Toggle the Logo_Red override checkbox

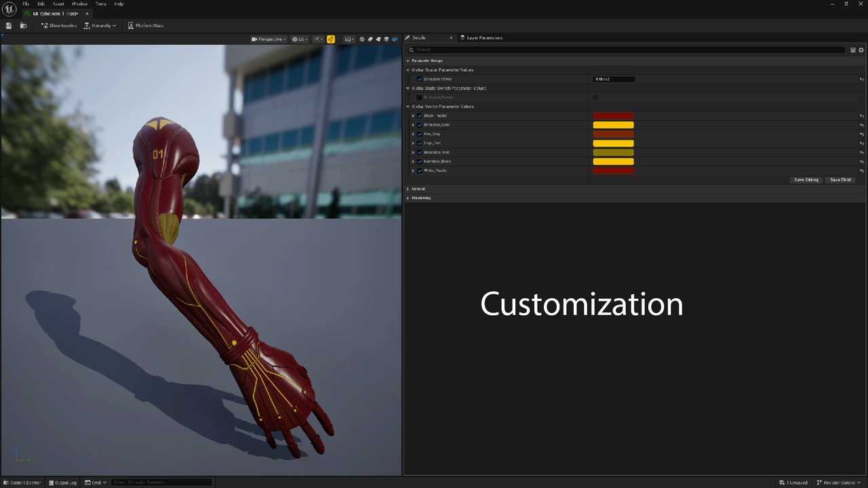click(x=420, y=143)
